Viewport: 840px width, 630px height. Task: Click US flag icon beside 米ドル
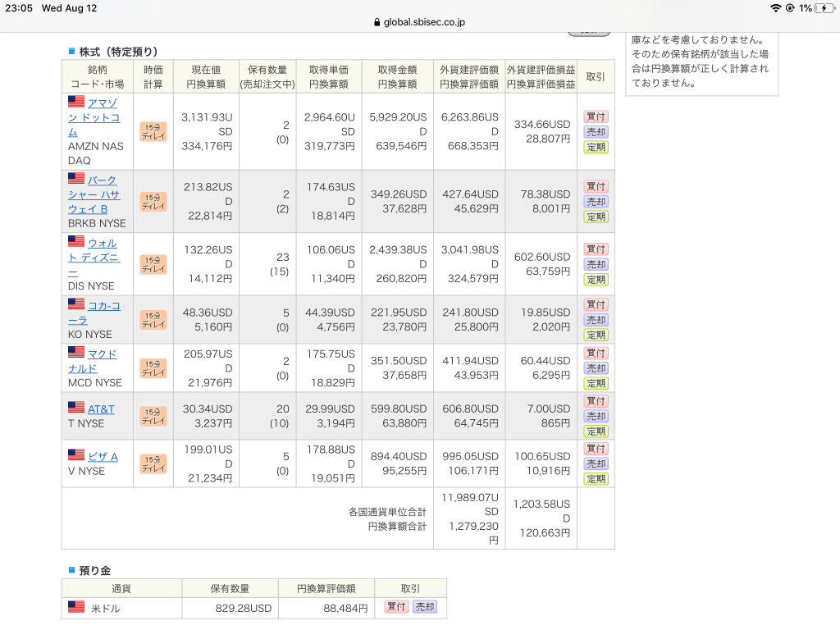point(76,606)
